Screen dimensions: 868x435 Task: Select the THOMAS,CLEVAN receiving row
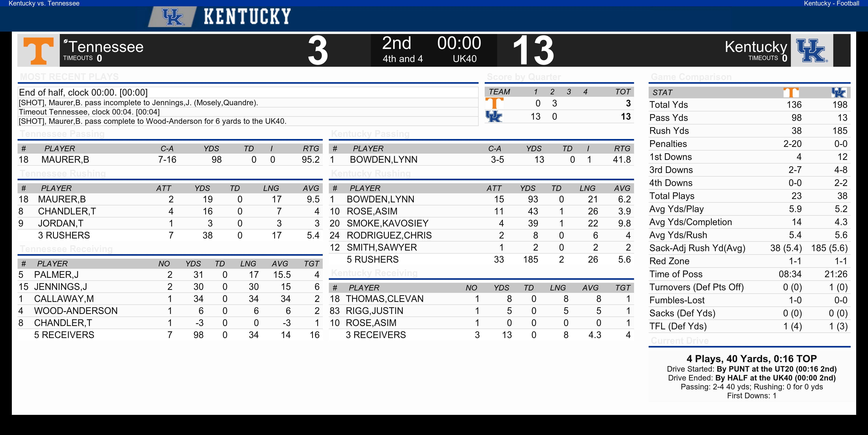click(482, 299)
